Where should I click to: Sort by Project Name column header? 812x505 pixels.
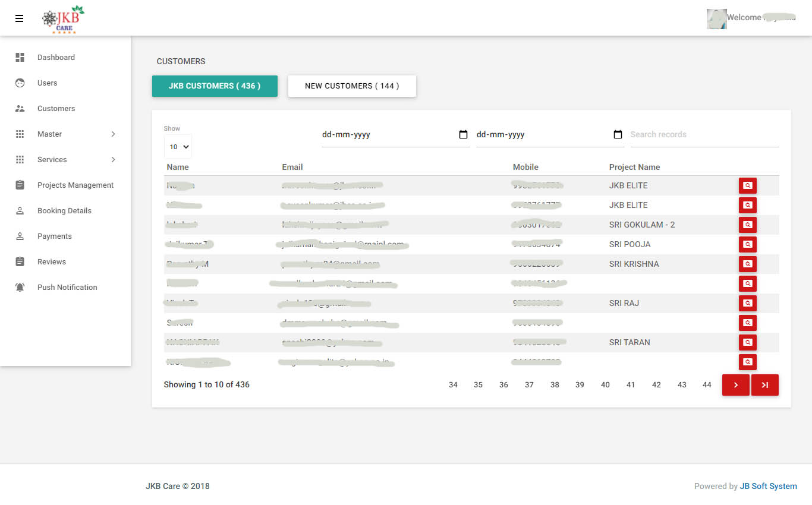(634, 168)
